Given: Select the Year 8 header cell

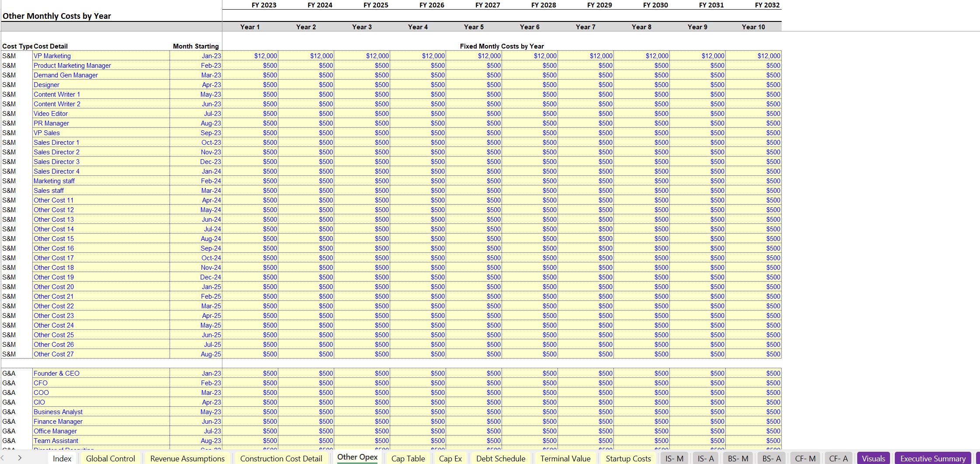Looking at the screenshot, I should coord(641,27).
